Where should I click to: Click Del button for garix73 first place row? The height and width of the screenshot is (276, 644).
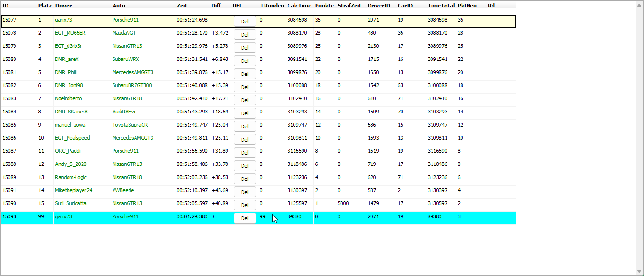coord(244,22)
